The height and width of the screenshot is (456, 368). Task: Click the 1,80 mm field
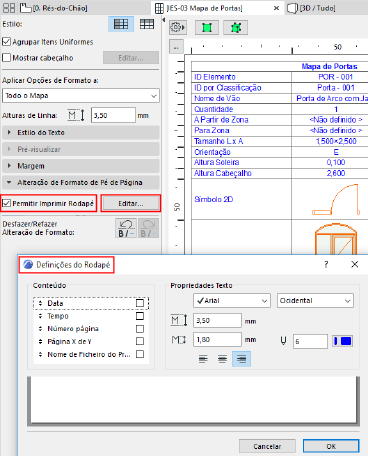(x=217, y=340)
